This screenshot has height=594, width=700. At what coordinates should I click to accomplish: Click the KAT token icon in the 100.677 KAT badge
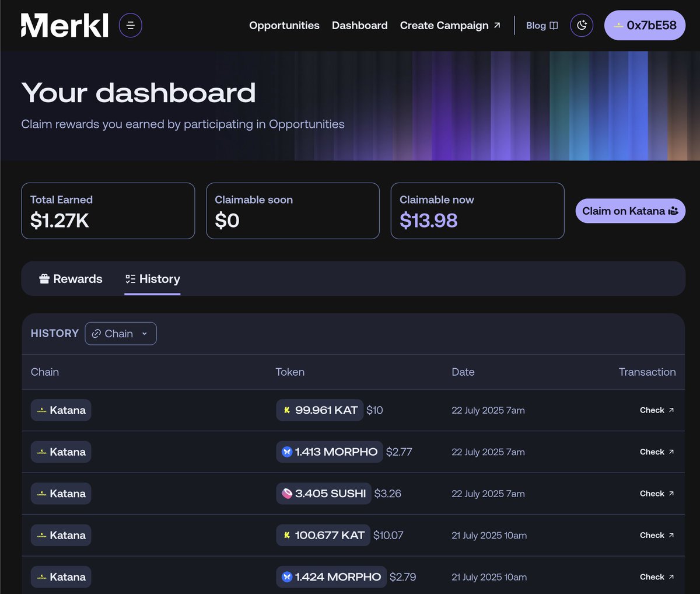click(287, 535)
